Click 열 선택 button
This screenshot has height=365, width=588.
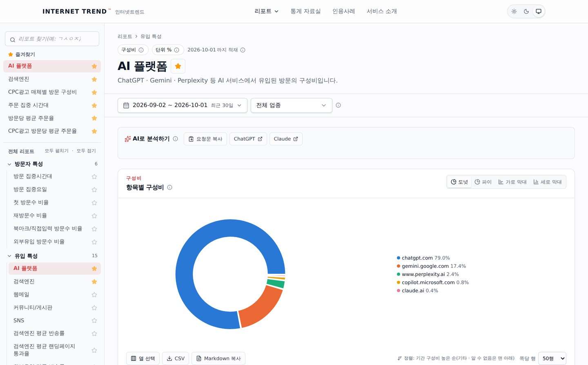[x=143, y=358]
